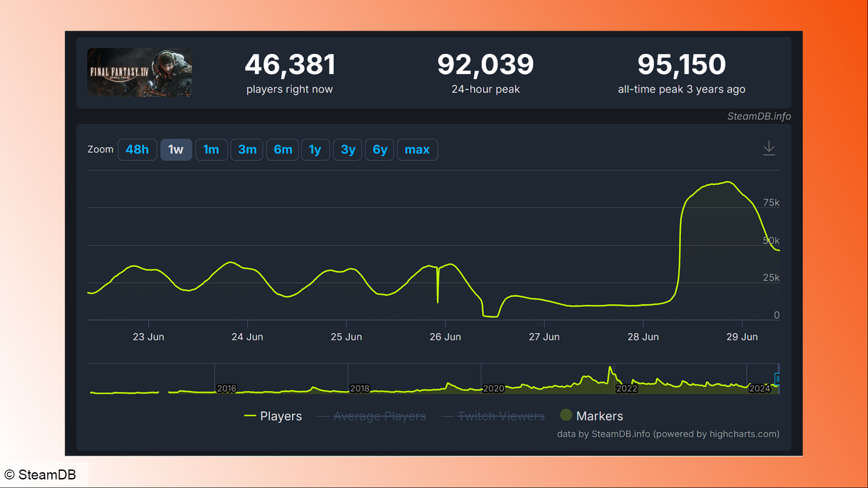868x488 pixels.
Task: Toggle the Markers legend item
Action: coord(591,416)
